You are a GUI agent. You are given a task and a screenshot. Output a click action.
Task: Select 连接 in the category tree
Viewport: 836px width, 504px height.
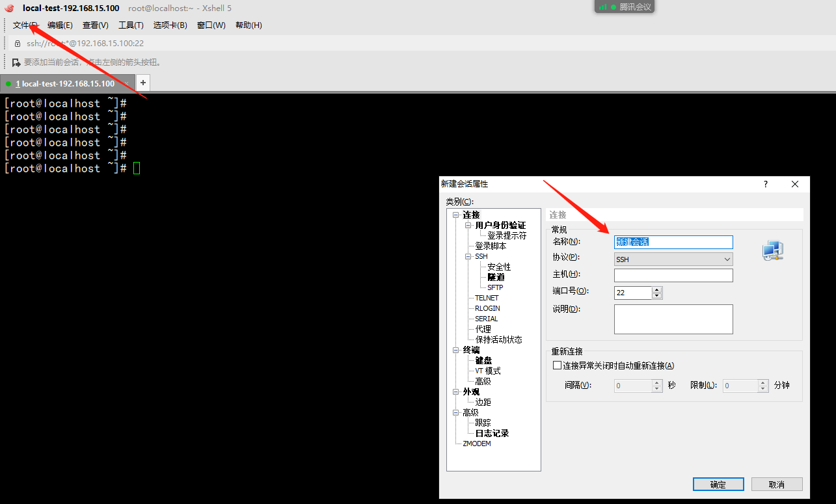[471, 215]
